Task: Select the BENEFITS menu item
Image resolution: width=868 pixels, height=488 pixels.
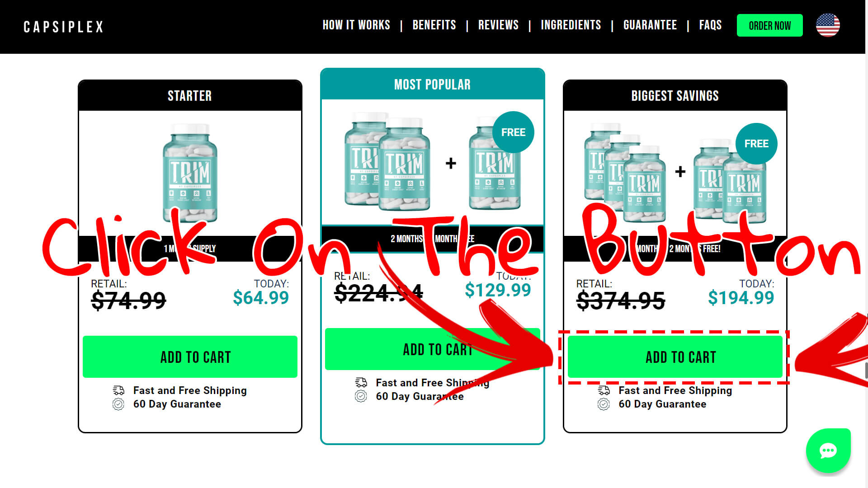Action: click(434, 25)
